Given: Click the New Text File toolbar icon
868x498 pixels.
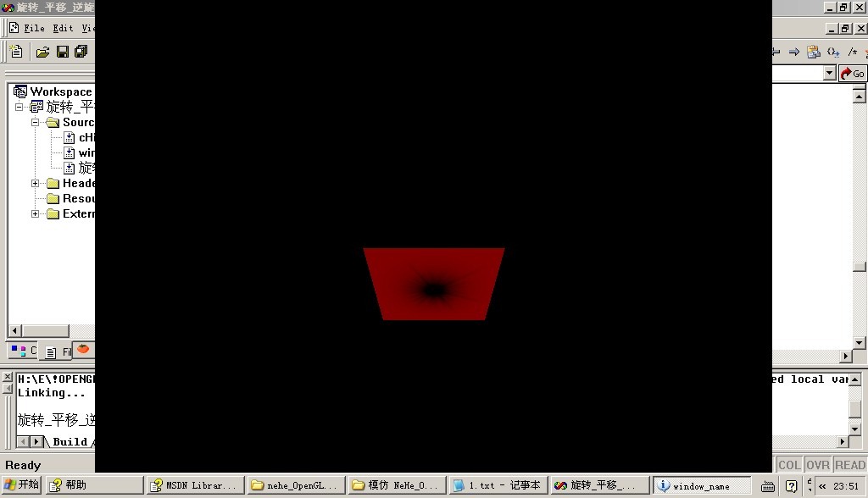Looking at the screenshot, I should pos(17,52).
